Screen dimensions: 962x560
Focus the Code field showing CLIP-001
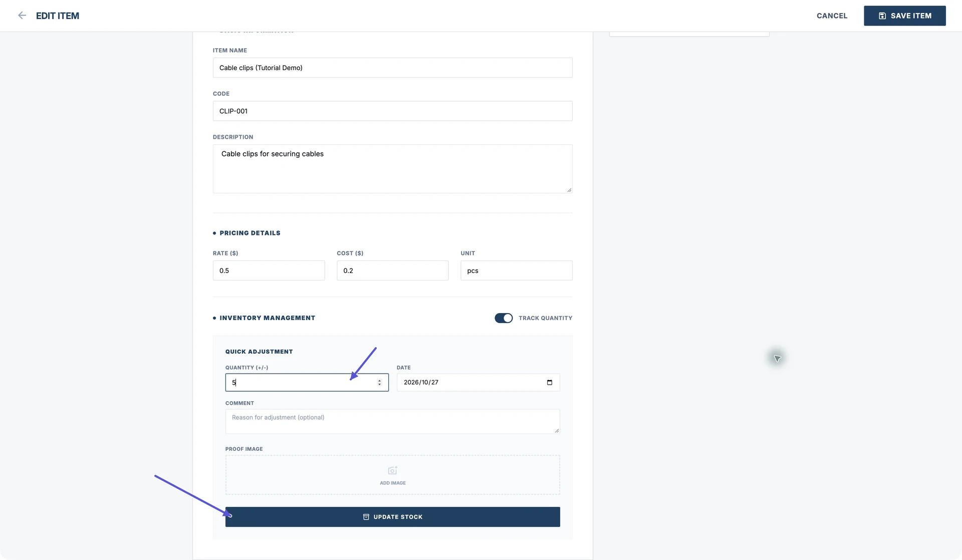pyautogui.click(x=392, y=111)
